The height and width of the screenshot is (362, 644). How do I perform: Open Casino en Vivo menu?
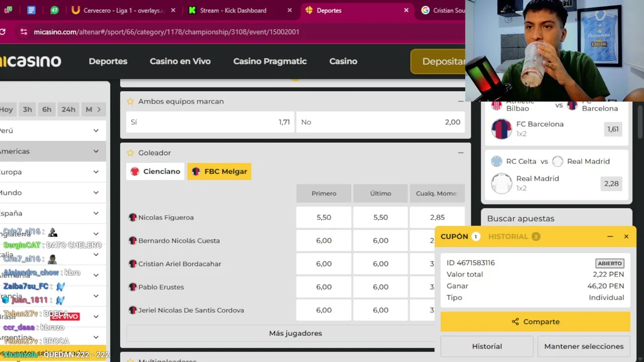click(180, 61)
